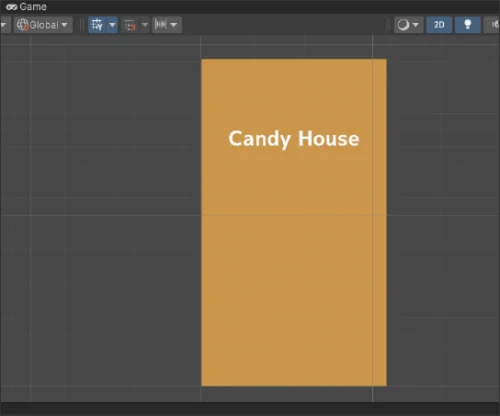Click the orange panel background
The image size is (500, 416).
coord(294,267)
